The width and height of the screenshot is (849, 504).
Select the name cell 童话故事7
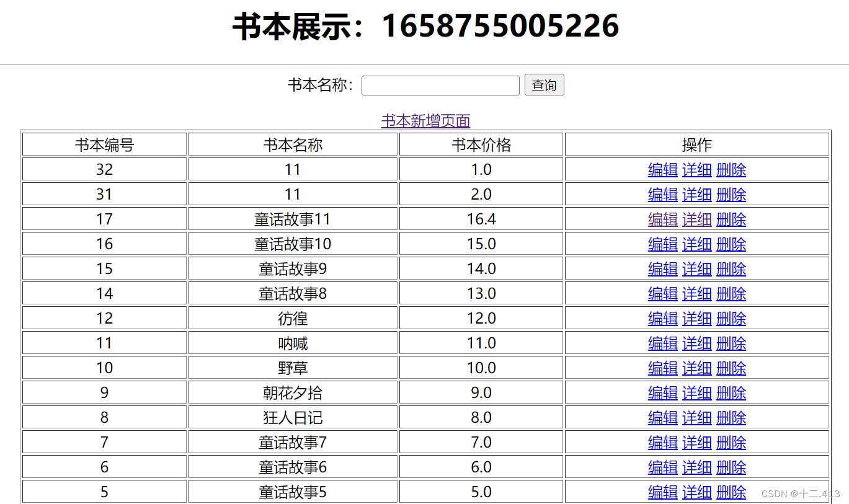click(293, 442)
